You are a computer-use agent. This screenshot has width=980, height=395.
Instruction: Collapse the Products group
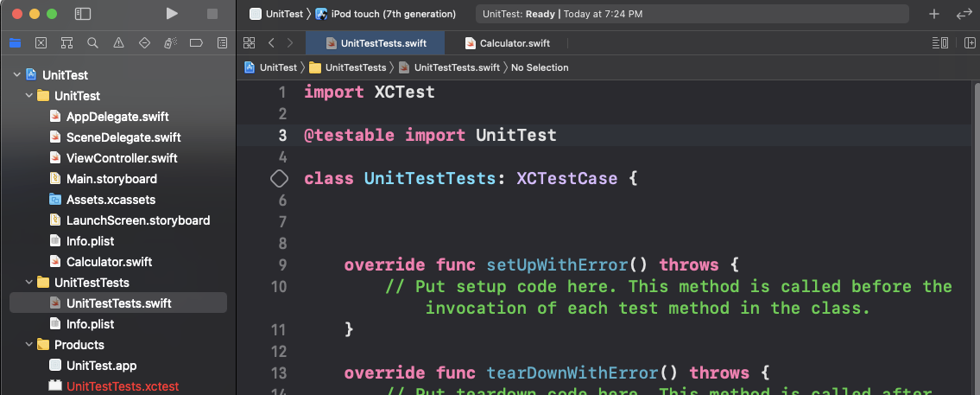pyautogui.click(x=28, y=345)
